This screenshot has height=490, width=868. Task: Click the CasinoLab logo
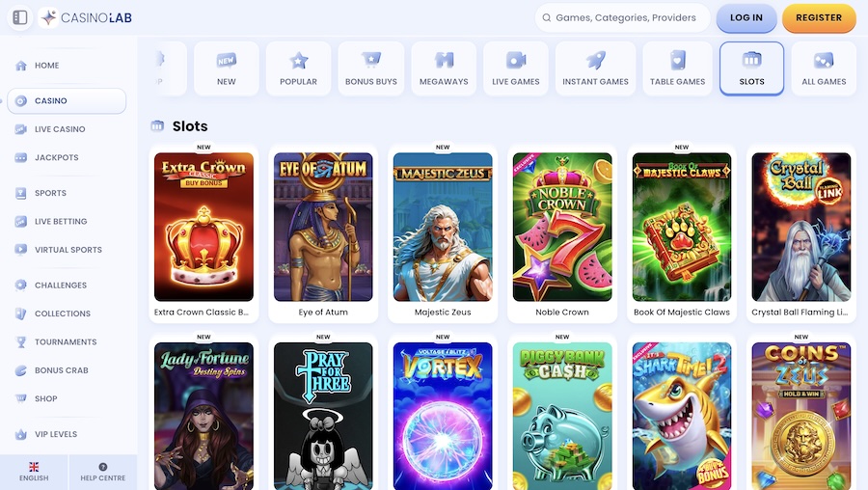(86, 17)
